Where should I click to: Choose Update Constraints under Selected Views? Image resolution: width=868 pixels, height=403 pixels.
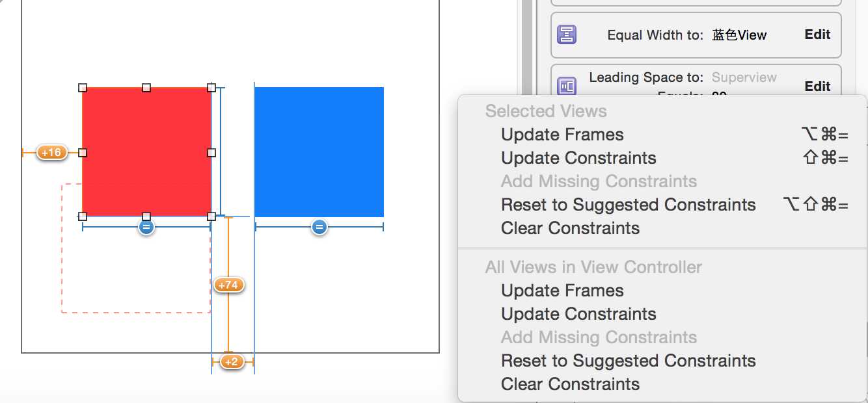(578, 158)
